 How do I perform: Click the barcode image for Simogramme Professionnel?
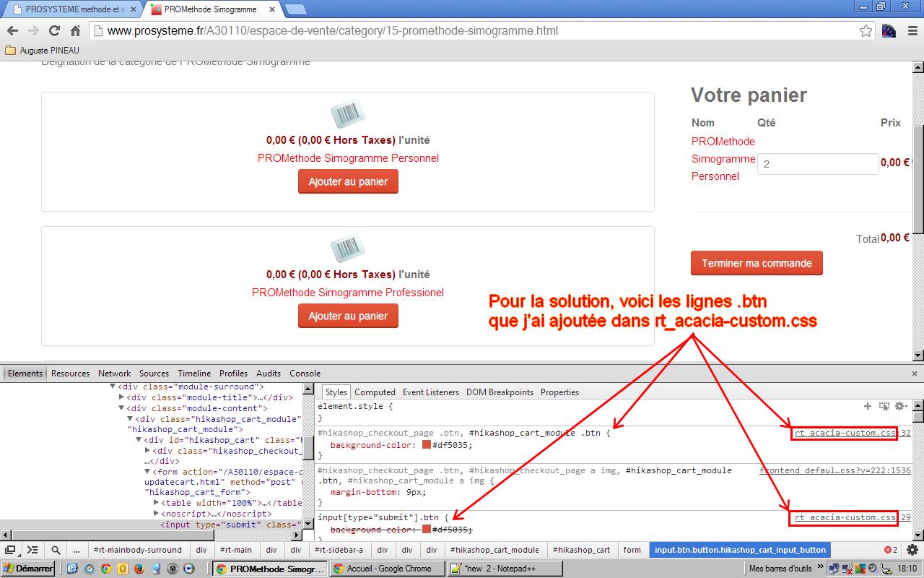(x=348, y=249)
